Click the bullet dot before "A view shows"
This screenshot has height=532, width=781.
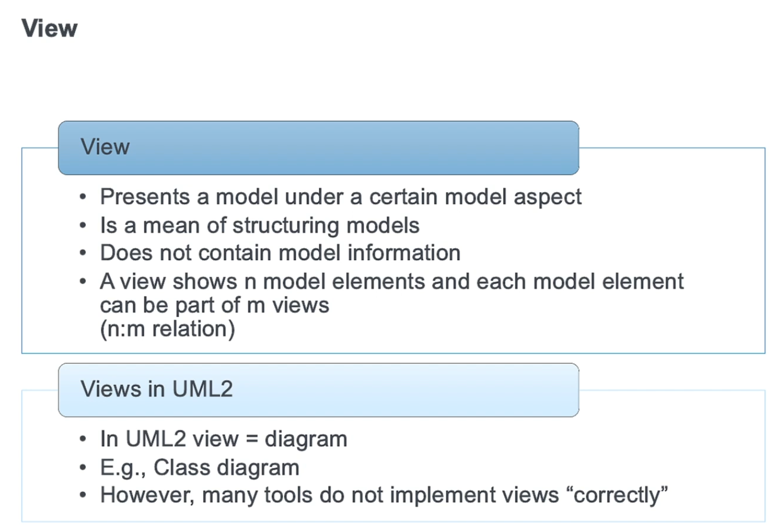point(83,281)
